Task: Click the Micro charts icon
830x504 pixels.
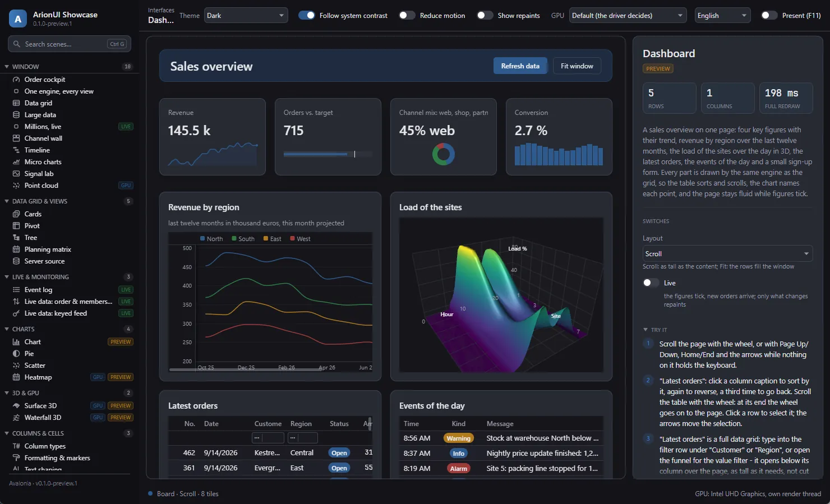Action: (16, 162)
